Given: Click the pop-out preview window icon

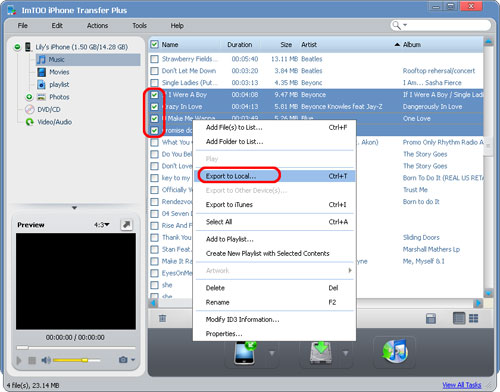Looking at the screenshot, I should tap(126, 225).
